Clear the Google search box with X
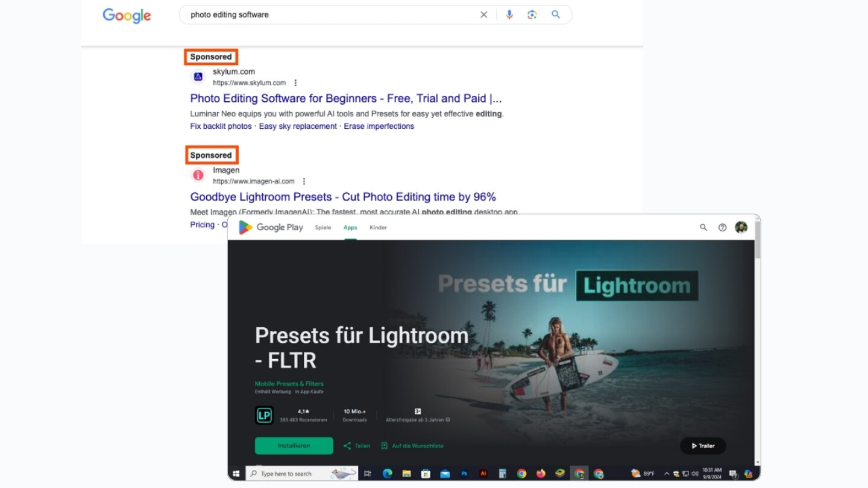Screen dimensions: 868x488 click(483, 14)
